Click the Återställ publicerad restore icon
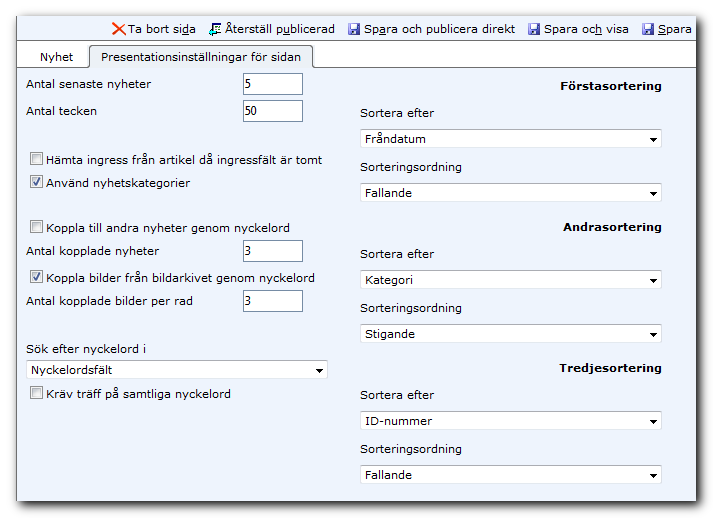 [215, 29]
